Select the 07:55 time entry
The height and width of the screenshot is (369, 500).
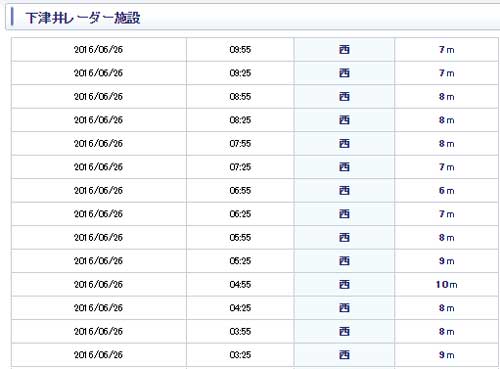pyautogui.click(x=240, y=144)
